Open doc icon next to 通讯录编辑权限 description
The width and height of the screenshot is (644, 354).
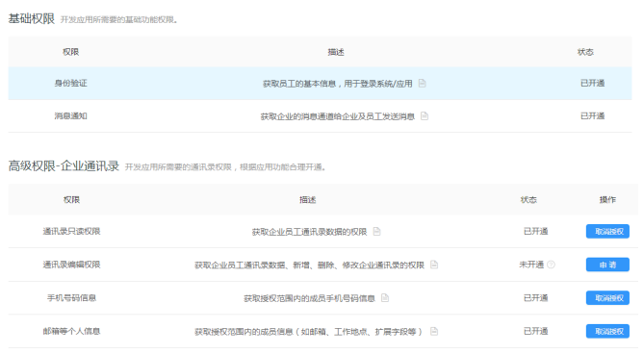coord(434,265)
